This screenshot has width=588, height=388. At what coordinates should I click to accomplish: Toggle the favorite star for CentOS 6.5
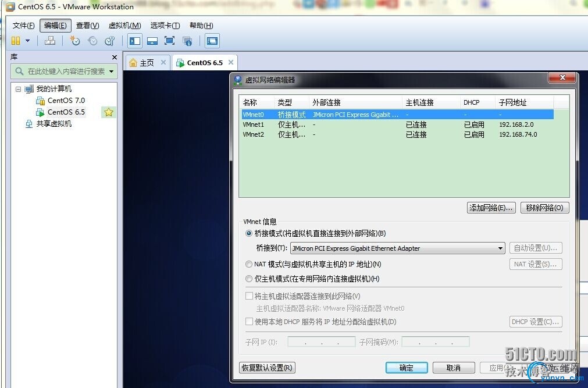(x=109, y=112)
